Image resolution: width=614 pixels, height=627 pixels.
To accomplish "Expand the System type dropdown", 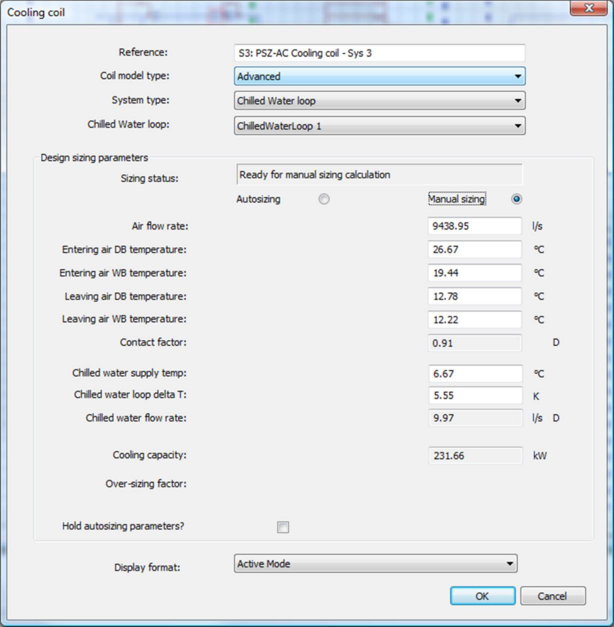I will (379, 101).
